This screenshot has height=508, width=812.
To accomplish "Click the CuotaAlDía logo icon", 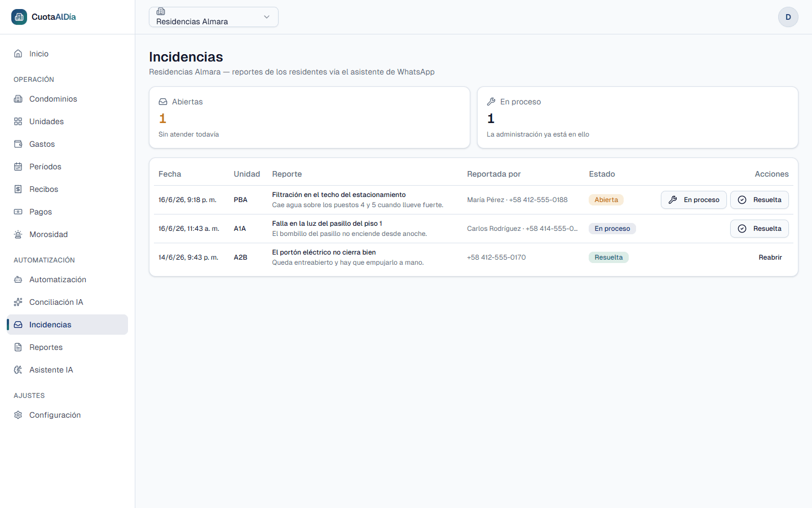I will [19, 17].
